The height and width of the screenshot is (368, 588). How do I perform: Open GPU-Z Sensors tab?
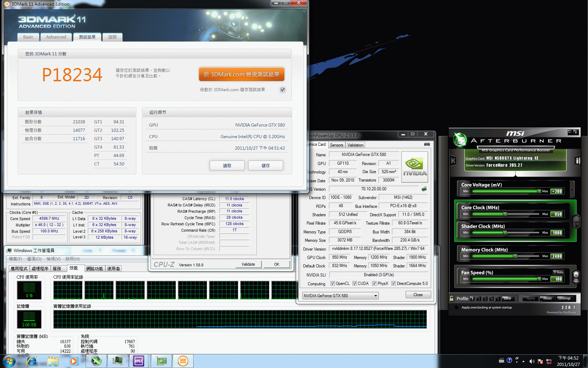coord(336,145)
